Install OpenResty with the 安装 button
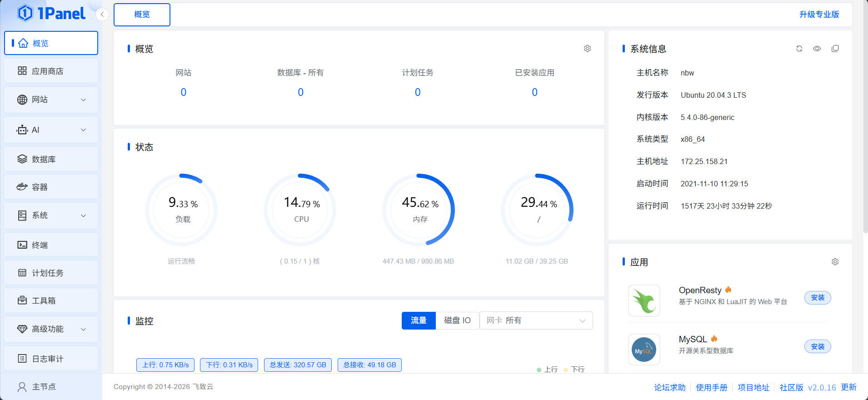Image resolution: width=868 pixels, height=400 pixels. 817,298
